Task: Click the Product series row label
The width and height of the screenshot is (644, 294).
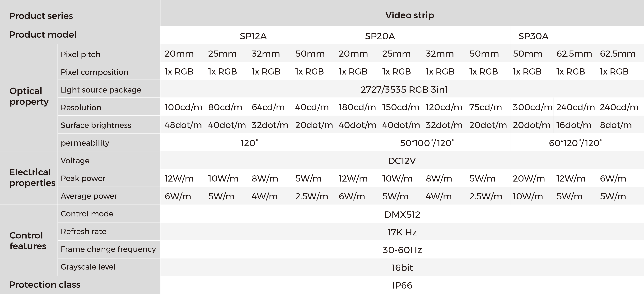Action: pyautogui.click(x=41, y=16)
